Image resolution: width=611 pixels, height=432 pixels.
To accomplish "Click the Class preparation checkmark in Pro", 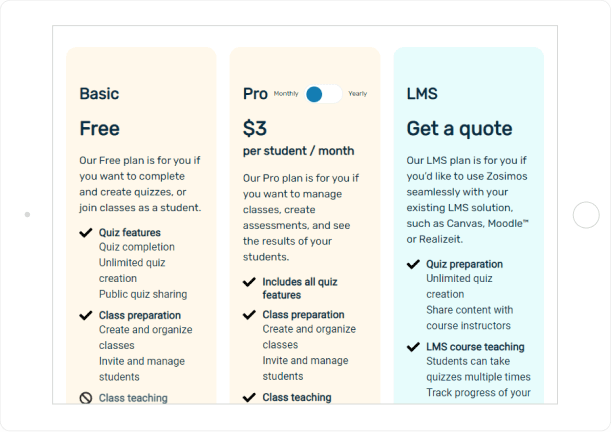I will coord(249,314).
